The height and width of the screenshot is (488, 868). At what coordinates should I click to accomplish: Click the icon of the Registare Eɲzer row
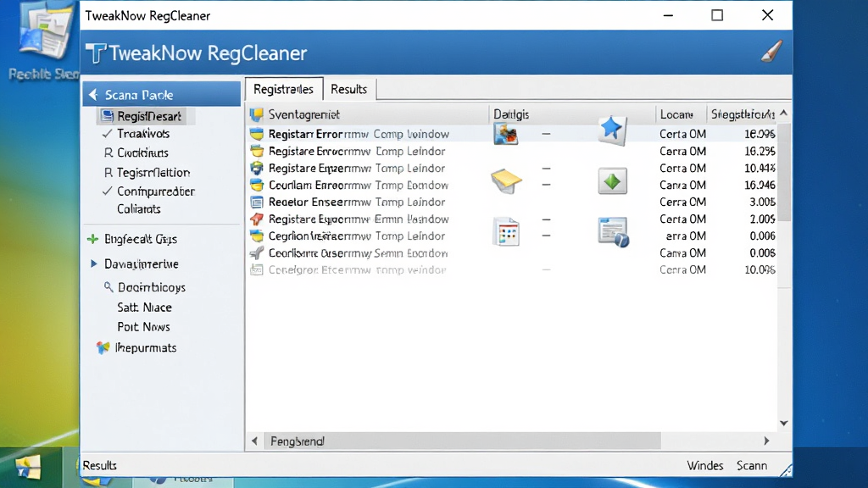click(256, 169)
